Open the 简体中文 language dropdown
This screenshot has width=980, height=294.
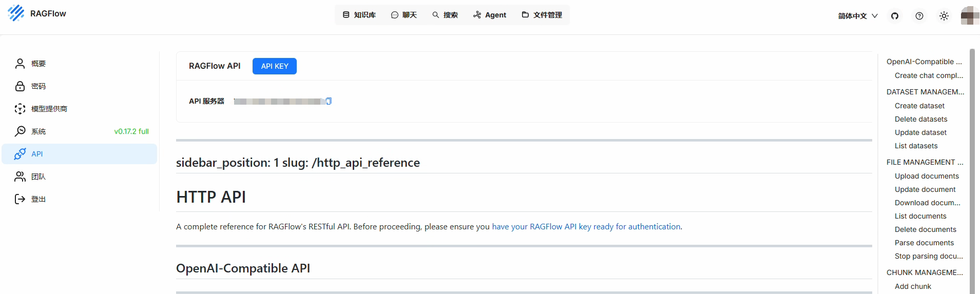click(x=858, y=16)
